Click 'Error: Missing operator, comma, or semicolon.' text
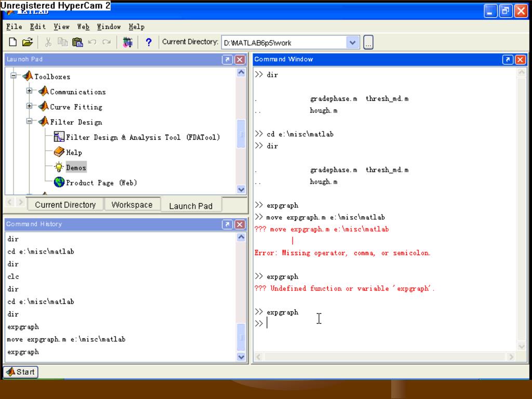 click(342, 253)
